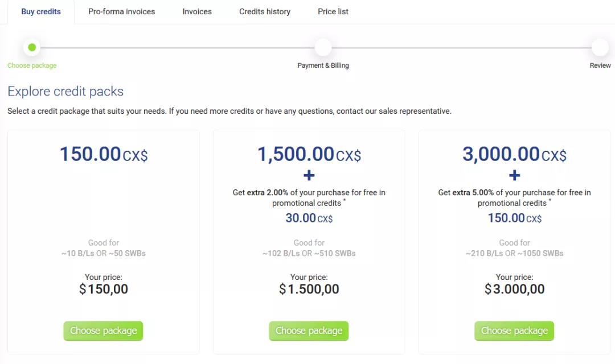615x364 pixels.
Task: View the Credits history tab
Action: click(x=265, y=11)
